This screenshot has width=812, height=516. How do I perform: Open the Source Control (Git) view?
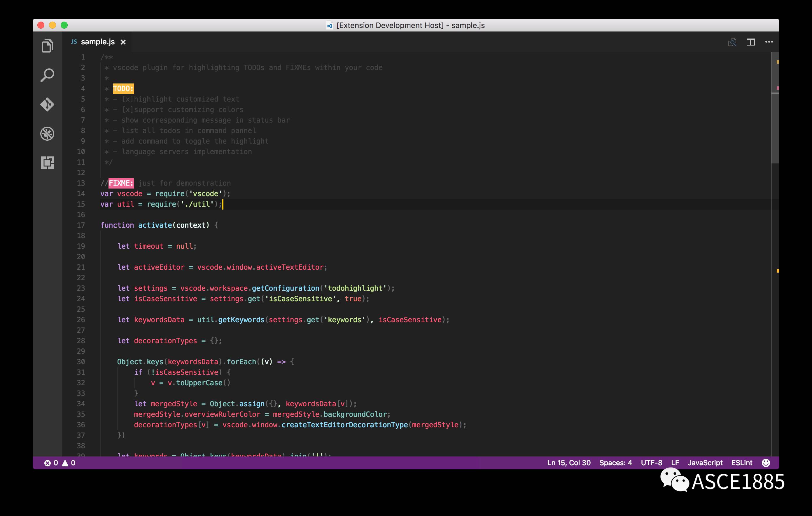tap(47, 104)
